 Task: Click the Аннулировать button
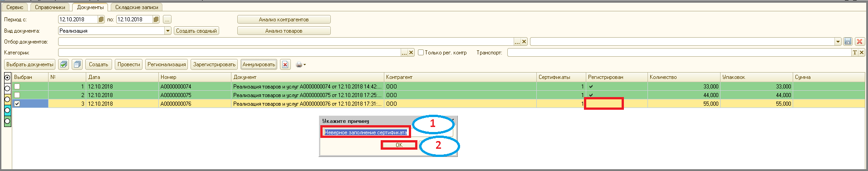(x=259, y=64)
